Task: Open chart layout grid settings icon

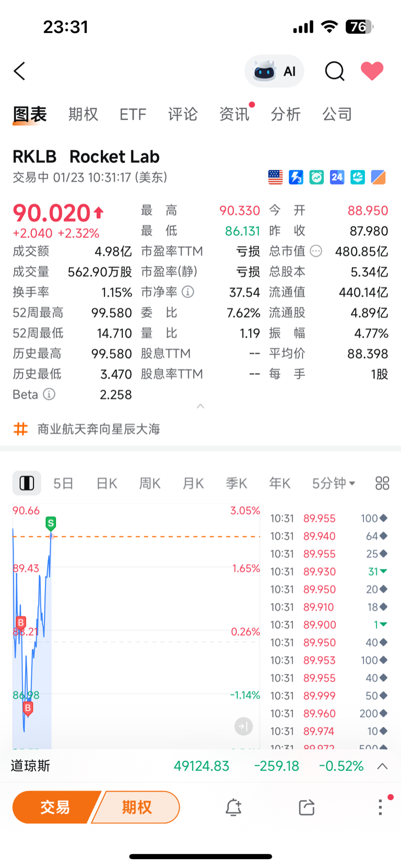Action: 382,483
